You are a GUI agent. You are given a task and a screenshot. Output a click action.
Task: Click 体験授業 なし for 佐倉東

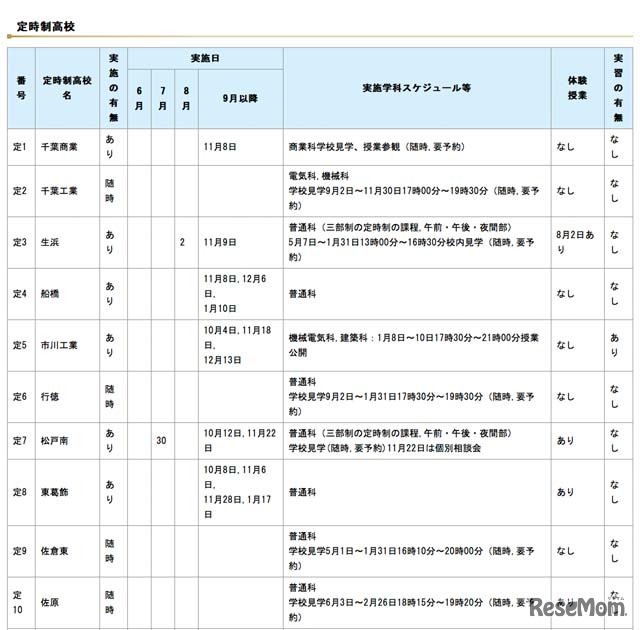click(x=565, y=550)
